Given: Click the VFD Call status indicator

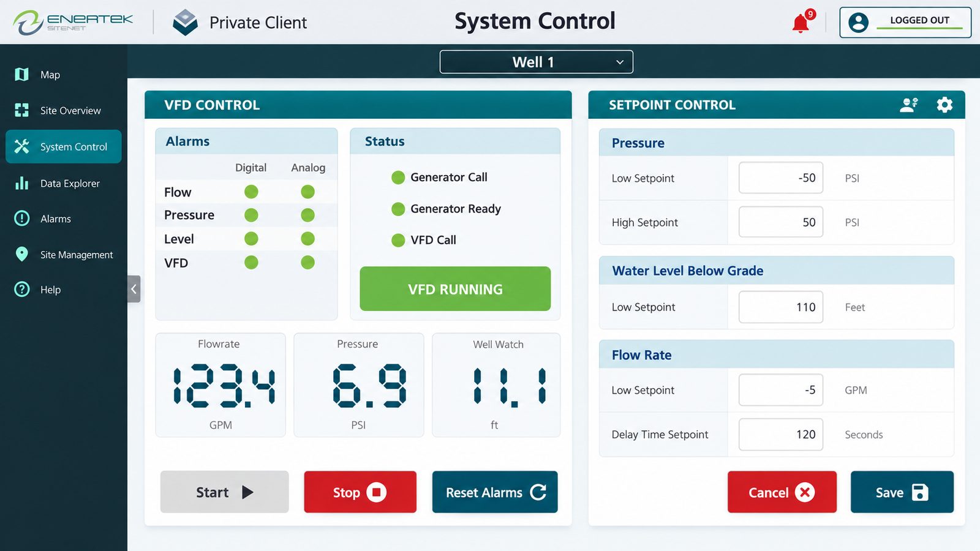Looking at the screenshot, I should point(398,240).
